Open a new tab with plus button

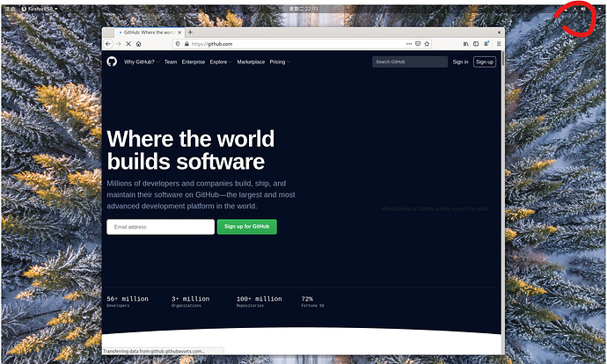click(x=190, y=33)
